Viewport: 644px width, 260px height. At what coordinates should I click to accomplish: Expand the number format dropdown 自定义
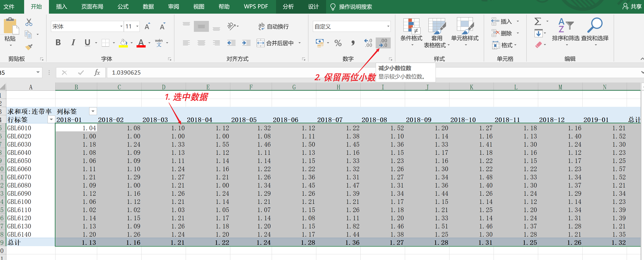coord(388,26)
